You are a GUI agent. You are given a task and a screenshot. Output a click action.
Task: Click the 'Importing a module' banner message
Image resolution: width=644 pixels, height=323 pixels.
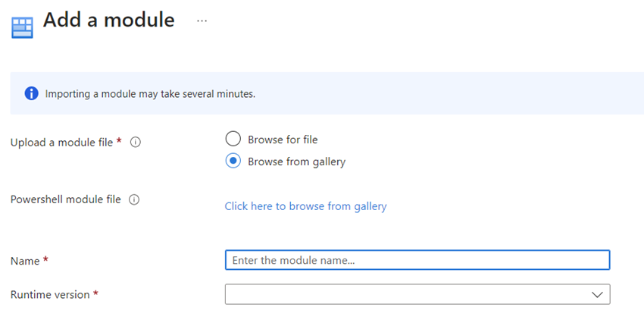coord(150,94)
